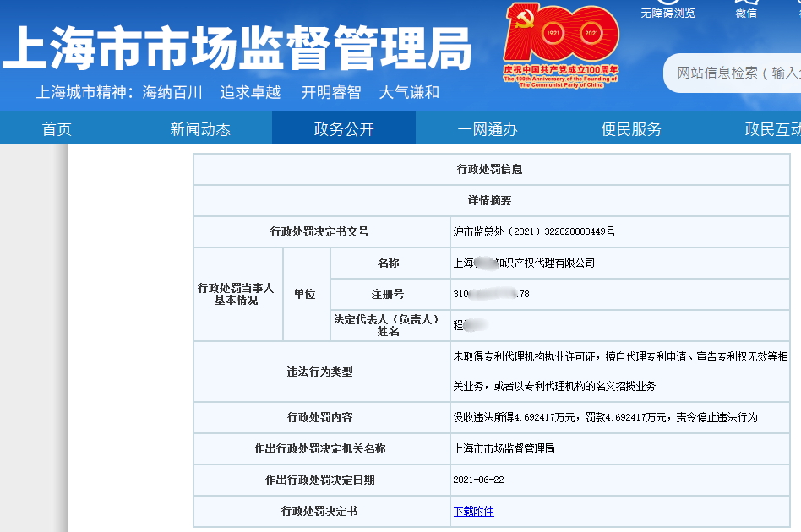
Task: Select the penalty content text 没收违法所得
Action: (x=605, y=417)
